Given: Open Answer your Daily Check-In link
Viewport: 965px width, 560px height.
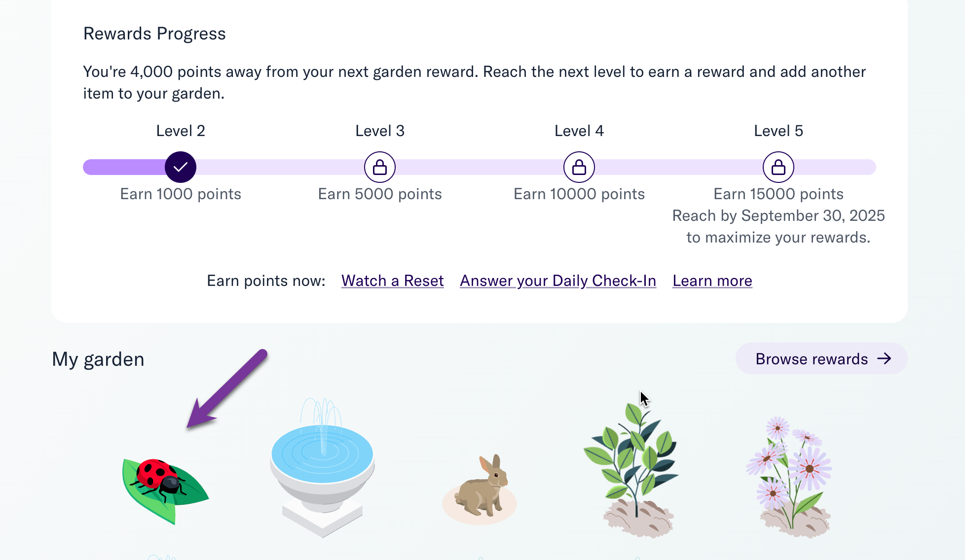Looking at the screenshot, I should 558,280.
